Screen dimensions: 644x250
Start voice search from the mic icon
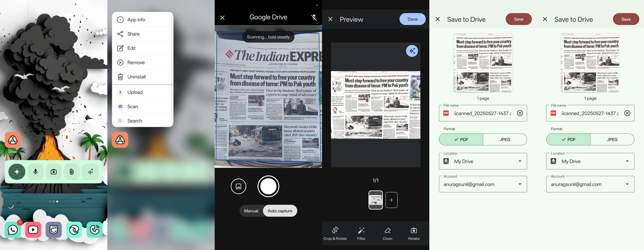pos(35,171)
